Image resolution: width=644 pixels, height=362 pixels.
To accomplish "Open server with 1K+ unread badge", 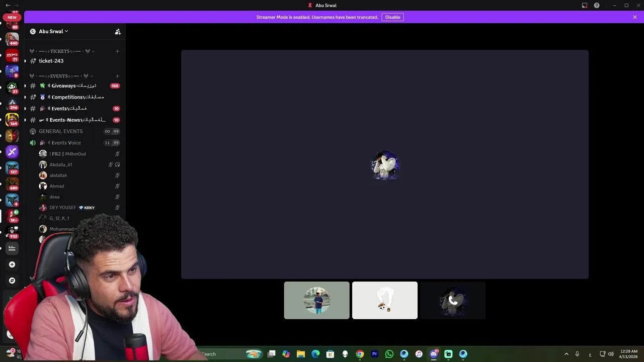I will coord(12,216).
